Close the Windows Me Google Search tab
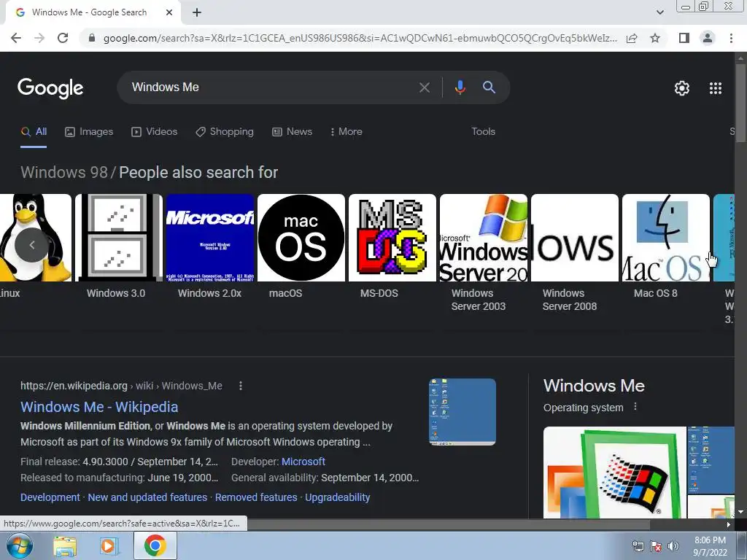Image resolution: width=747 pixels, height=560 pixels. [169, 13]
